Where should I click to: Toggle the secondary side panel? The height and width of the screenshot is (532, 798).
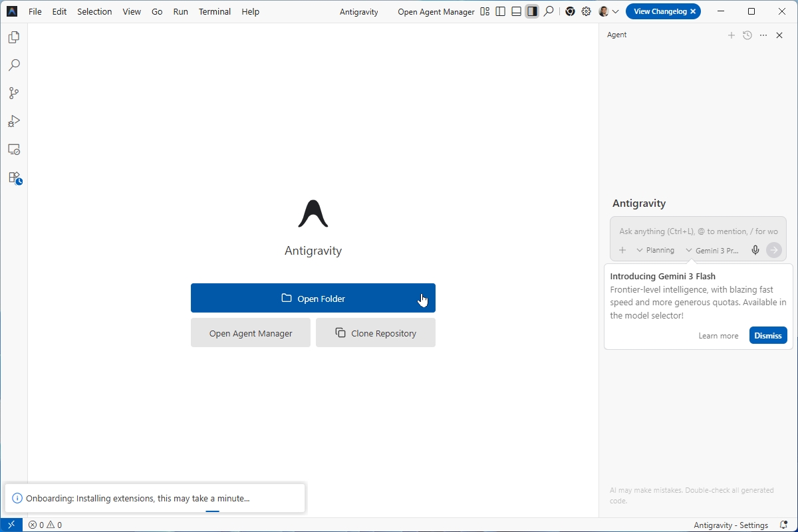pos(532,11)
